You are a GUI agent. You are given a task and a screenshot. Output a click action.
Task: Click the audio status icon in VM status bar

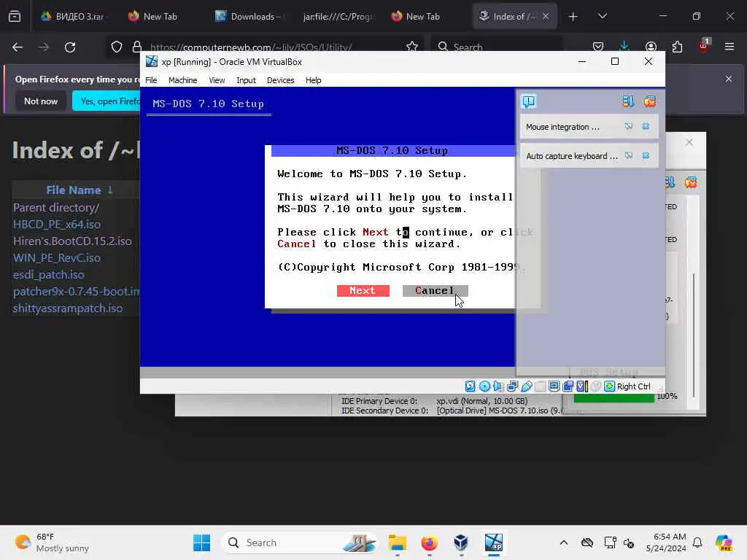[498, 386]
